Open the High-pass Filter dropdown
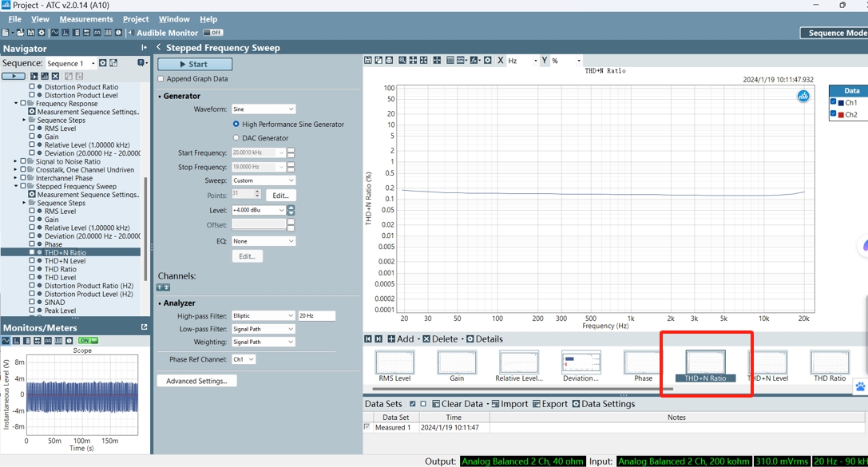The width and height of the screenshot is (868, 467). [x=264, y=316]
